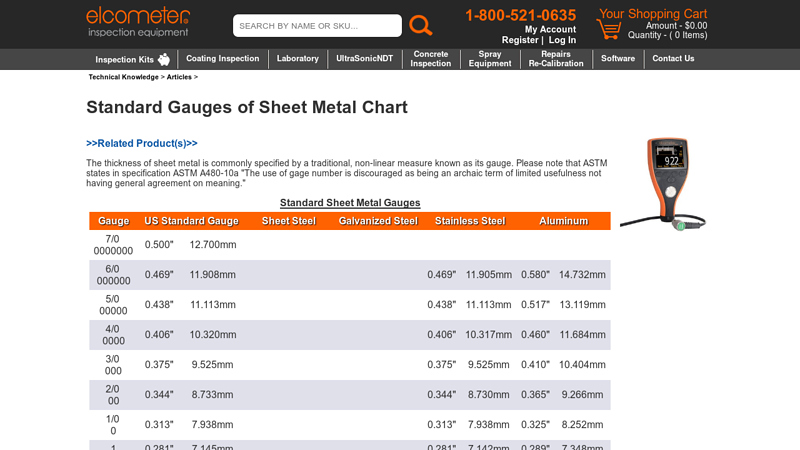Click the US Standard Gauge column header
This screenshot has width=800, height=450.
coord(191,221)
